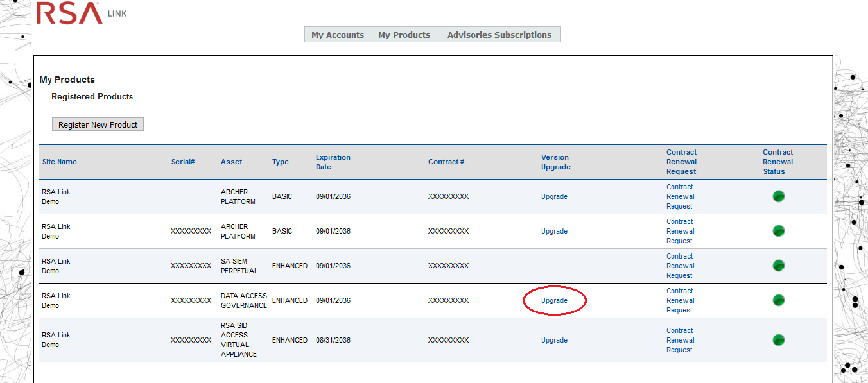Select the My Products tab
This screenshot has width=868, height=383.
(404, 35)
